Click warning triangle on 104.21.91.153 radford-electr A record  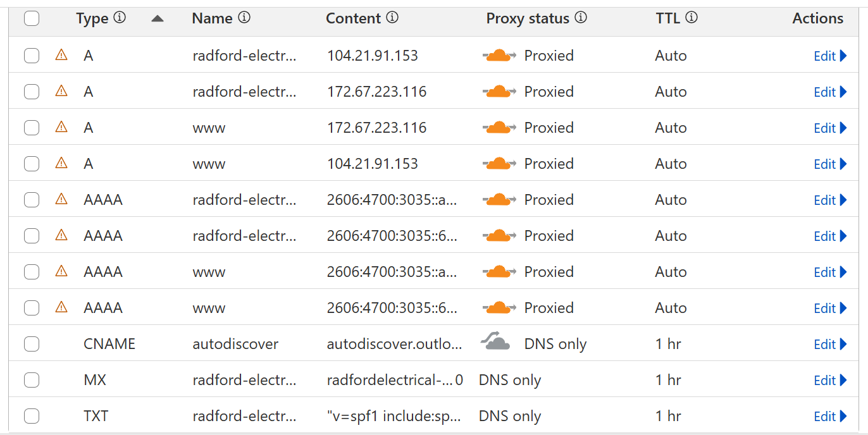coord(61,55)
